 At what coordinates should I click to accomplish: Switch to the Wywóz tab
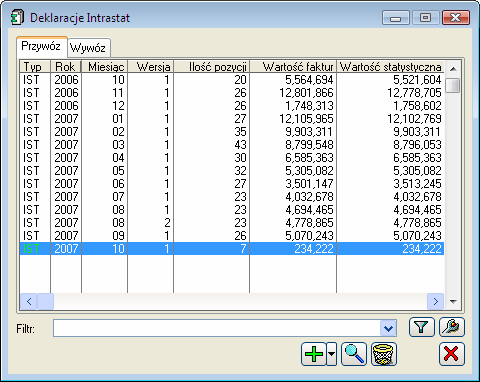pyautogui.click(x=88, y=48)
